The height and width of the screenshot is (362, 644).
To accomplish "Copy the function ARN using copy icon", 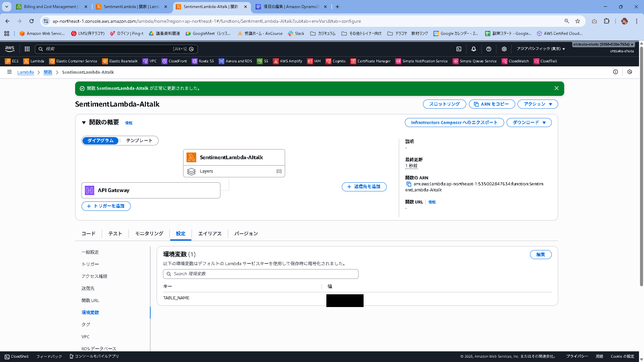I will [x=409, y=184].
